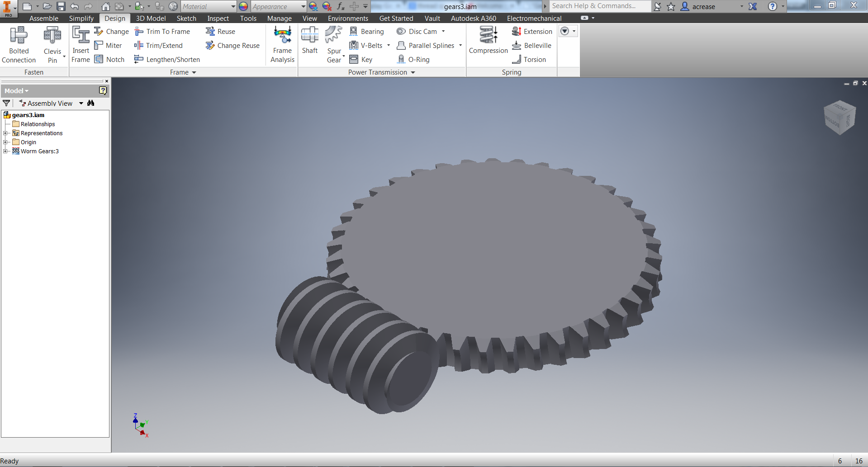Image resolution: width=868 pixels, height=467 pixels.
Task: Start the Shaft generator
Action: click(310, 41)
